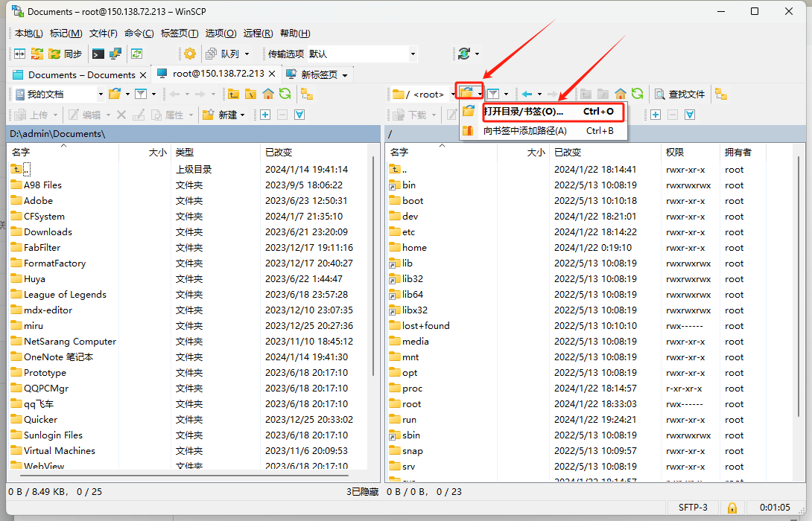The height and width of the screenshot is (521, 812).
Task: Click the lock icon in status bar
Action: pyautogui.click(x=732, y=508)
